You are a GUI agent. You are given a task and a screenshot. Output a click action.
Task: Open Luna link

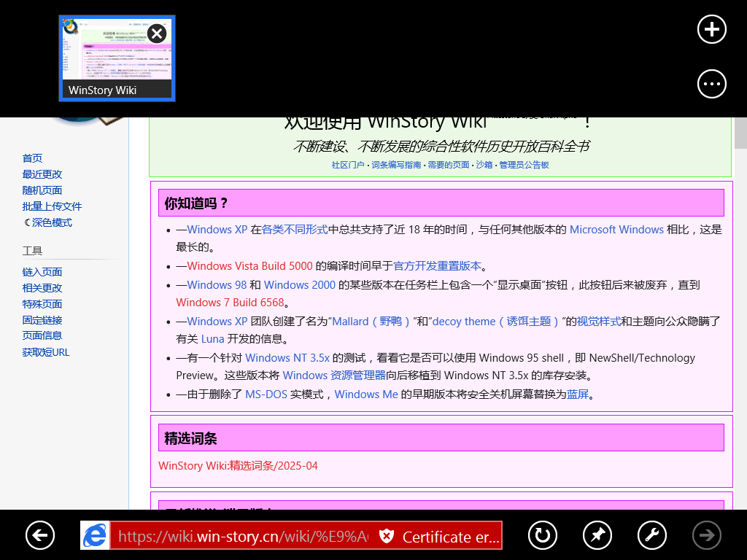[x=212, y=339]
